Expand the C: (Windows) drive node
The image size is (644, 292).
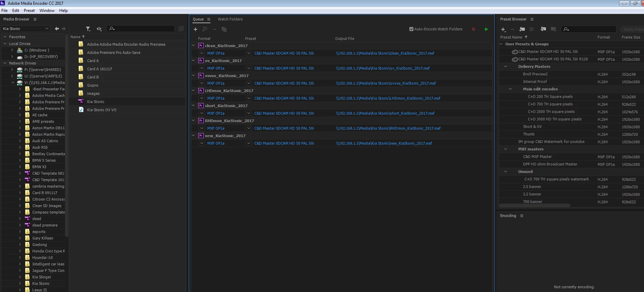(12, 50)
